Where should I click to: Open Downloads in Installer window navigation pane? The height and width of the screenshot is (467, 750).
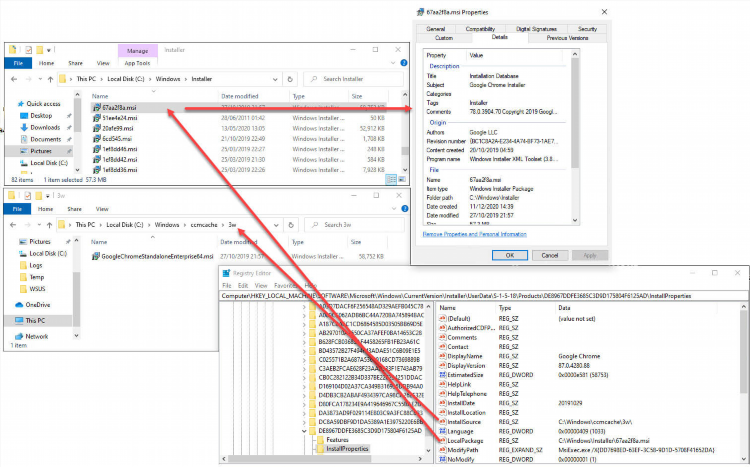tap(45, 127)
